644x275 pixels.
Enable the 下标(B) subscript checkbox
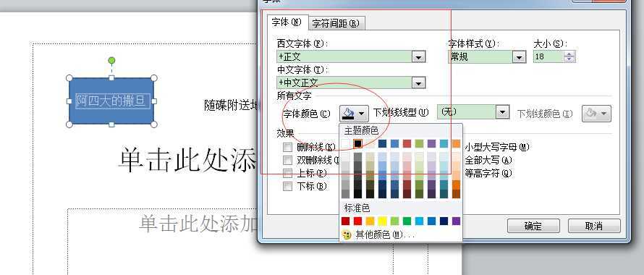pyautogui.click(x=288, y=186)
